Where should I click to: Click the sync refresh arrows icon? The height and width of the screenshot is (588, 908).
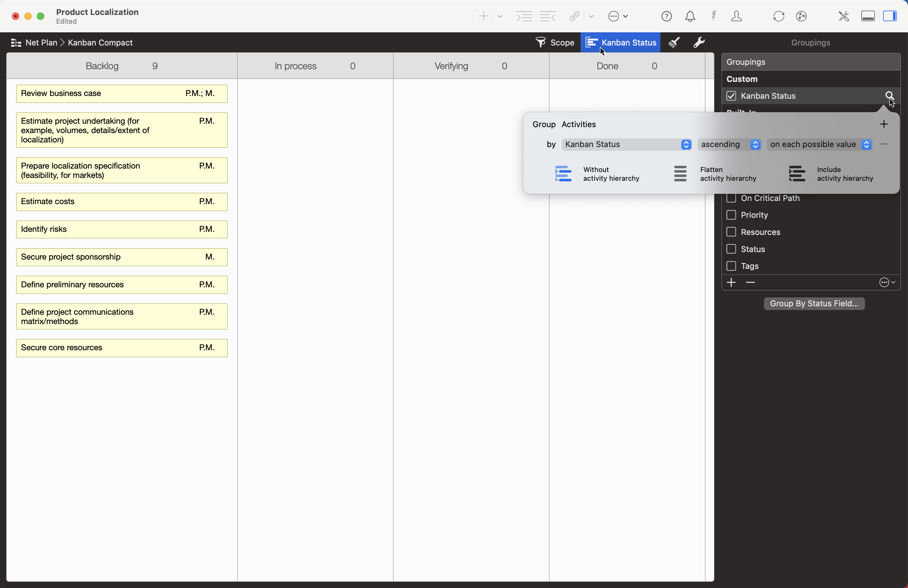coord(778,17)
